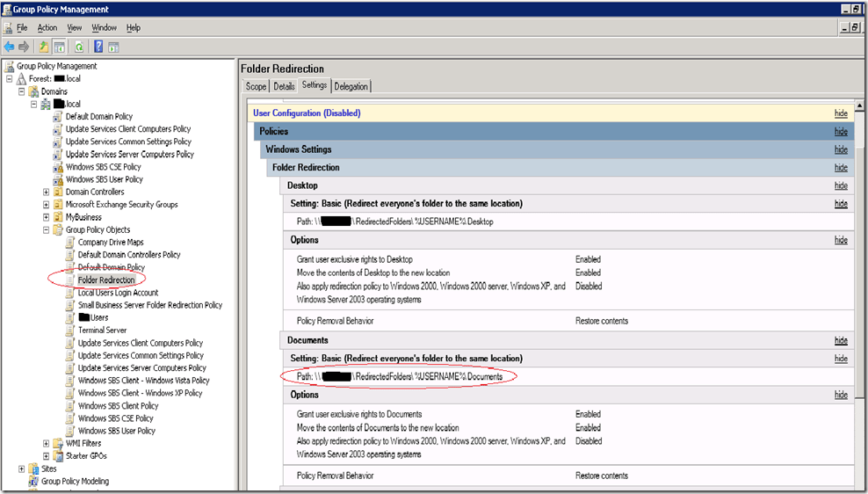This screenshot has width=868, height=494.
Task: Switch to the Delegation tab
Action: pyautogui.click(x=351, y=86)
